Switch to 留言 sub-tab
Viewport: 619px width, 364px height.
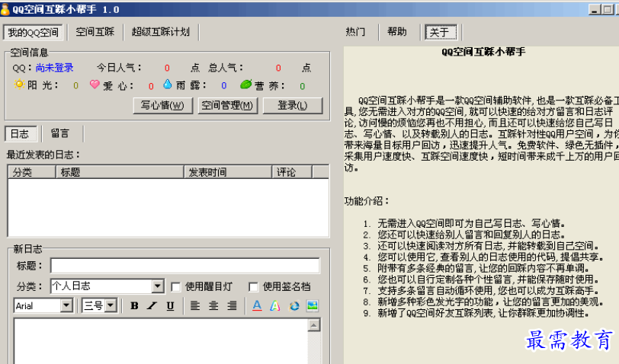click(60, 133)
